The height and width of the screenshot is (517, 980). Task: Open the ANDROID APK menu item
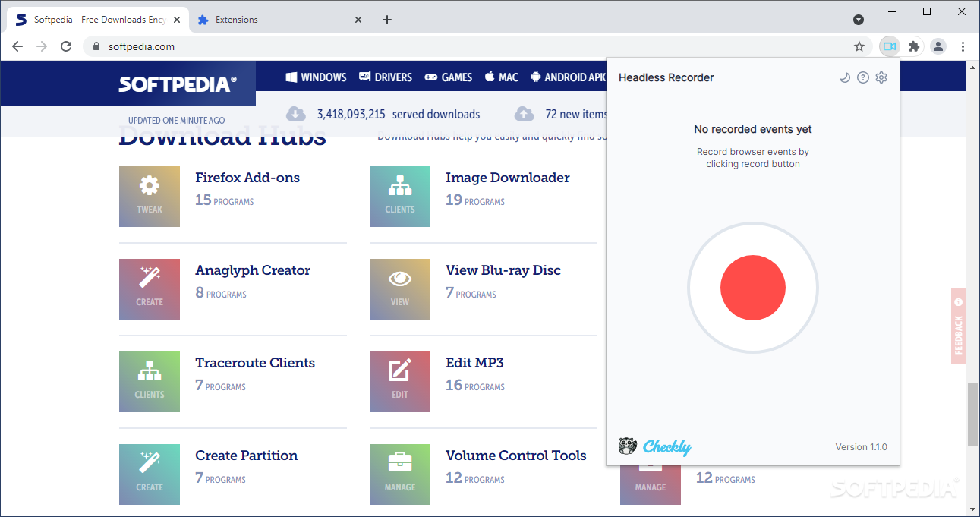tap(568, 77)
